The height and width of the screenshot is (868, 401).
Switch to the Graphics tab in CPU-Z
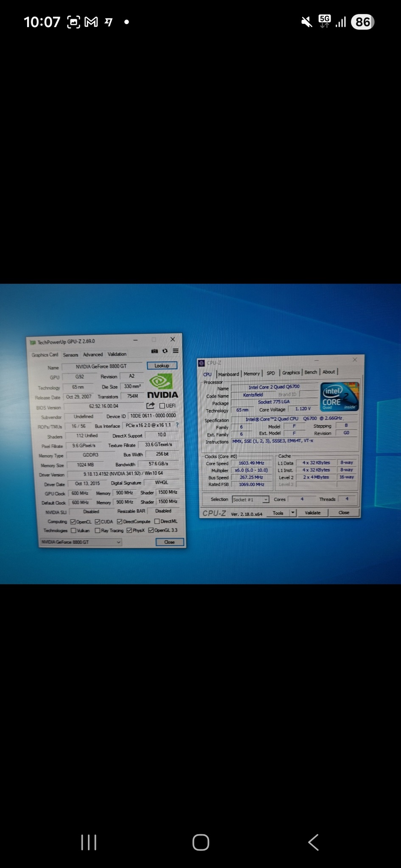tap(291, 373)
